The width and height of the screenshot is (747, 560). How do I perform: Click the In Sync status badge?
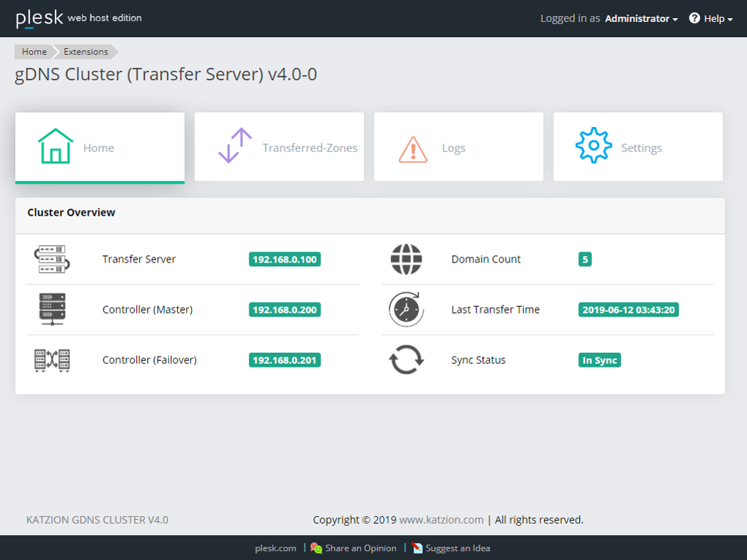600,360
